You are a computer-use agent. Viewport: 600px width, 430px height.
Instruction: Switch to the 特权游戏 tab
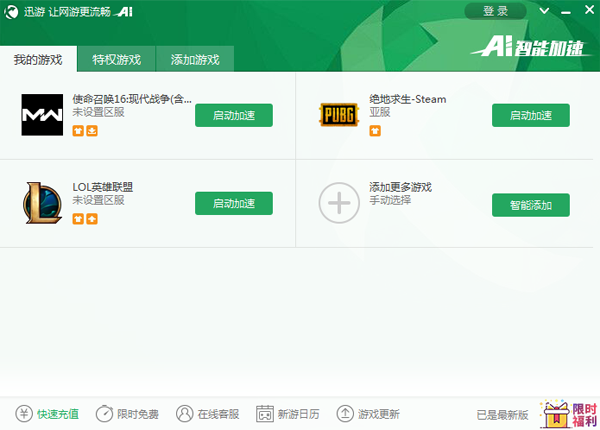click(x=117, y=60)
